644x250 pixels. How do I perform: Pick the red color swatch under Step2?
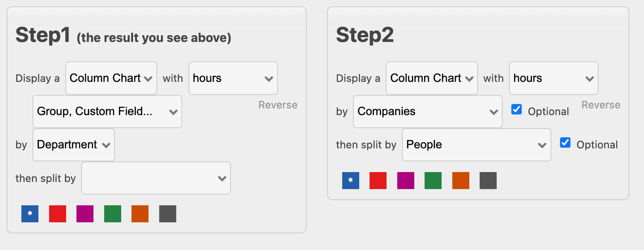(378, 180)
